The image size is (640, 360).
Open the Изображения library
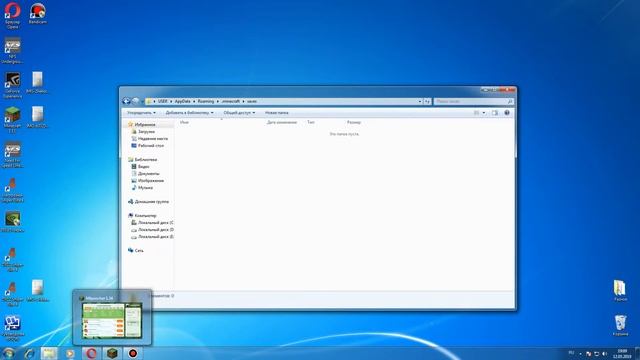coord(147,180)
